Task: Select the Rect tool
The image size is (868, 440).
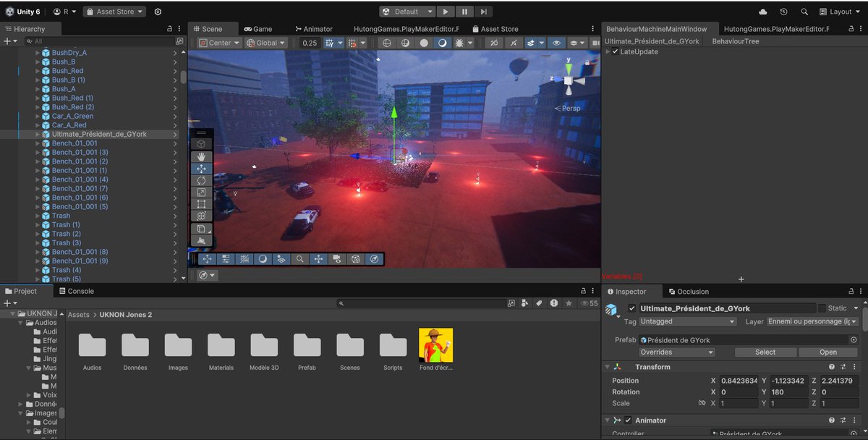Action: [201, 204]
